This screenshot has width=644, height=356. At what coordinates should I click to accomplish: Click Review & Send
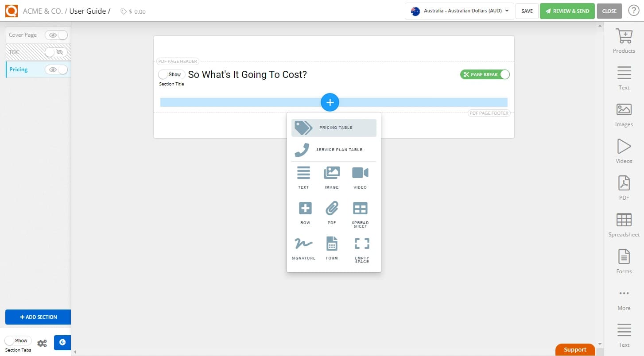tap(567, 11)
